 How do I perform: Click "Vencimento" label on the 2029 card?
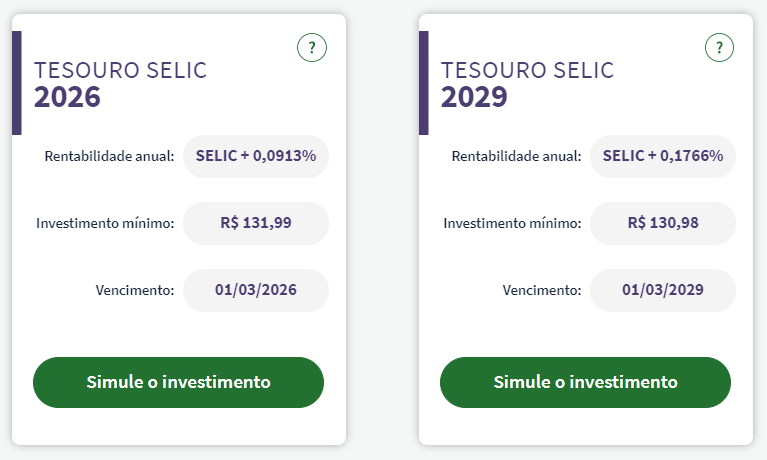(x=543, y=290)
